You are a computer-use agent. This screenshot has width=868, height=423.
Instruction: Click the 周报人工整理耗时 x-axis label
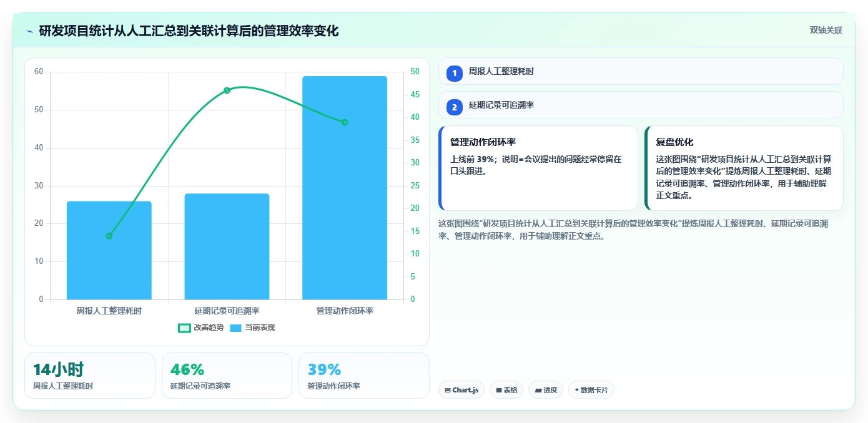[109, 311]
